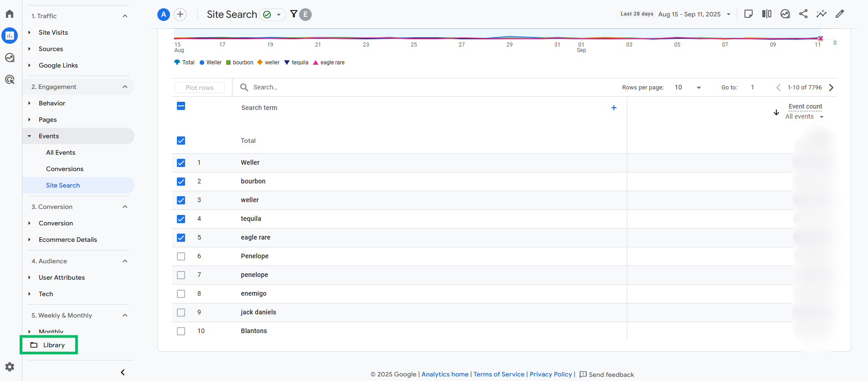Collapse the '5. Weekly & Monthly' section
868x381 pixels.
pyautogui.click(x=125, y=315)
